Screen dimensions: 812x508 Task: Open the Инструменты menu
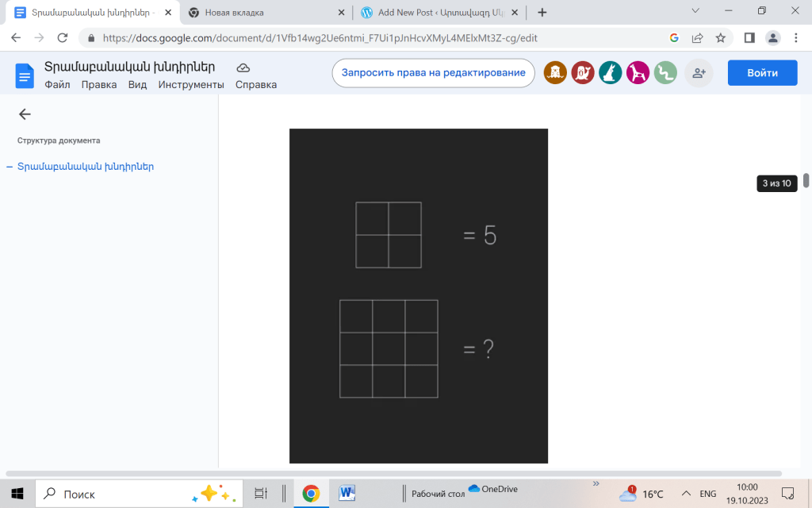coord(191,85)
